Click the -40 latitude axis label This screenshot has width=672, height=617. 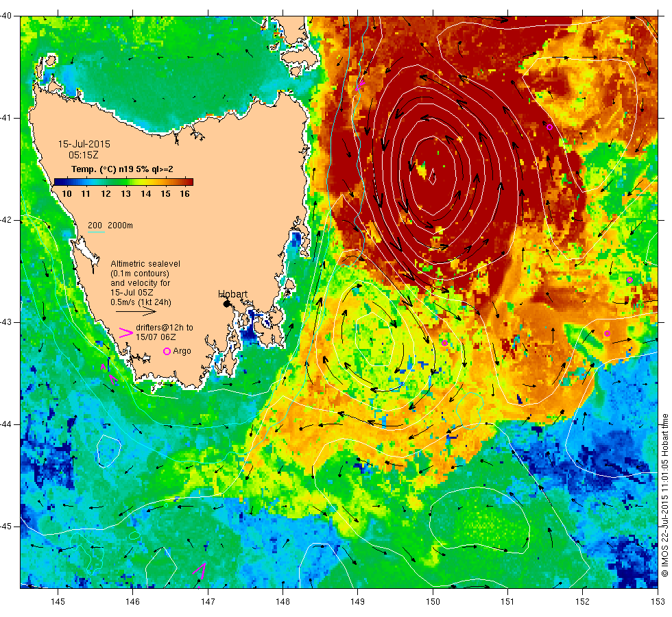6,16
